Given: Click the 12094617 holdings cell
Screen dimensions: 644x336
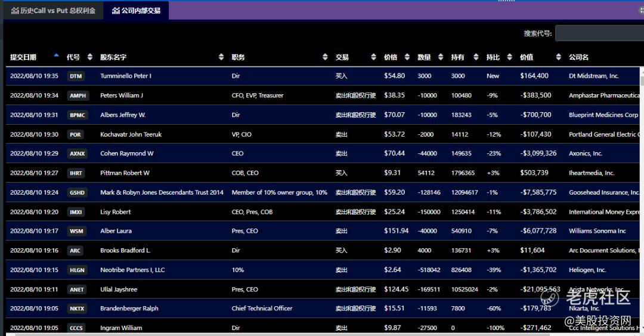Looking at the screenshot, I should pos(465,193).
